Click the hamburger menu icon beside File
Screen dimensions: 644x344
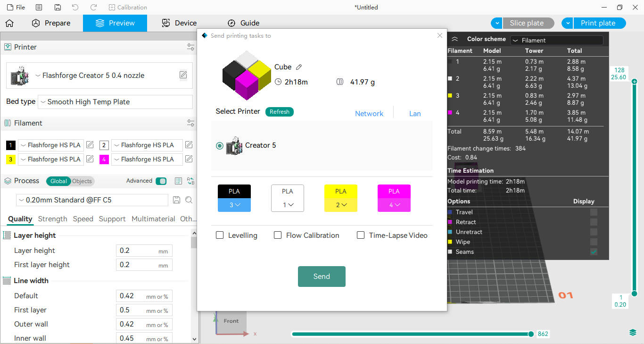coord(39,7)
